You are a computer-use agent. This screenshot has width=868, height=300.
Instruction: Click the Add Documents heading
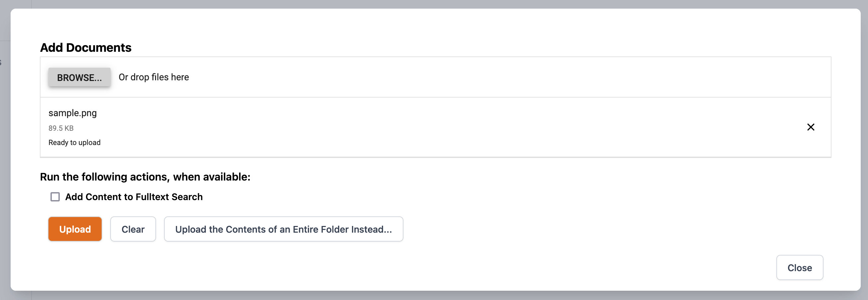[86, 47]
